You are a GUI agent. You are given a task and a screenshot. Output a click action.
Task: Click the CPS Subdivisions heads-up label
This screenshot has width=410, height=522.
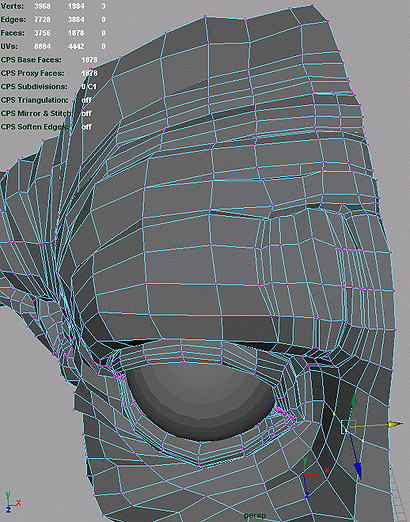click(34, 87)
